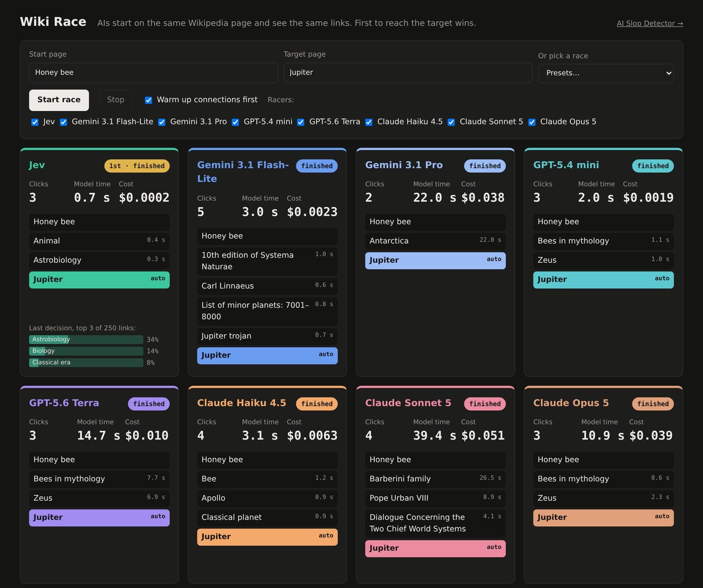703x588 pixels.
Task: Toggle Warm up connections first checkbox
Action: point(149,100)
